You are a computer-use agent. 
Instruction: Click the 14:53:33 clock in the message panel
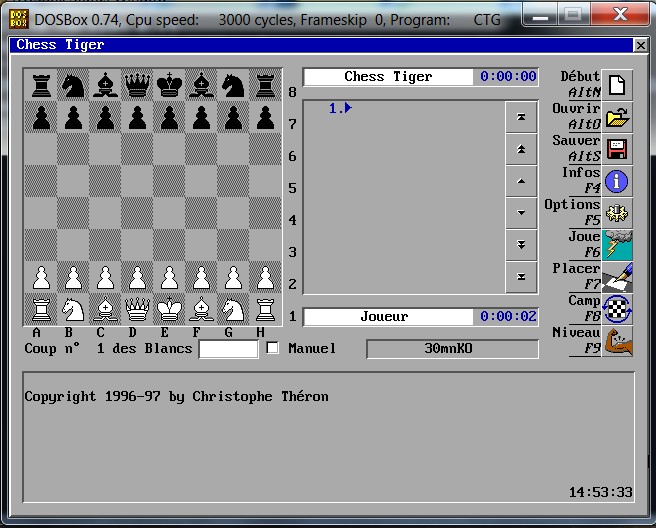(600, 492)
